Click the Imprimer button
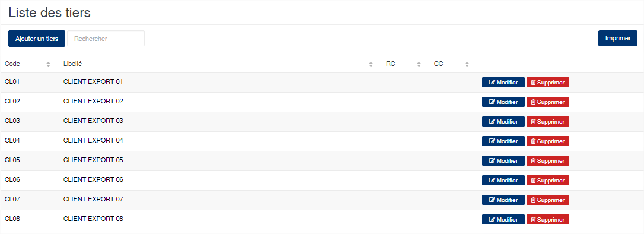 pyautogui.click(x=618, y=38)
